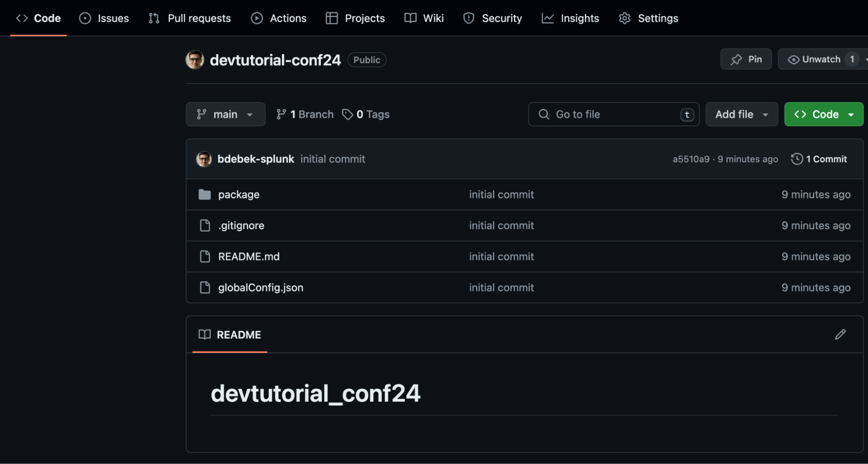Viewport: 868px width, 464px height.
Task: Select the README tab in the file preview
Action: (x=230, y=335)
